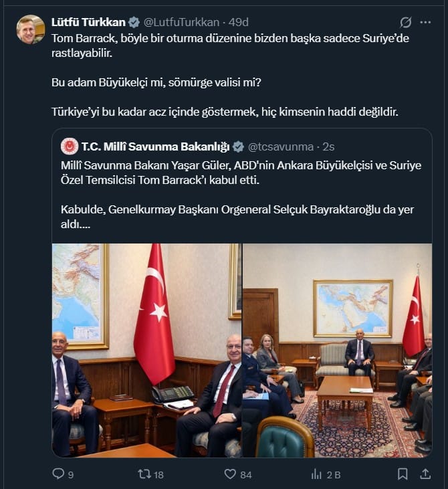This screenshot has width=448, height=489.
Task: Click the @LutfuTurkkan handle
Action: tap(181, 22)
